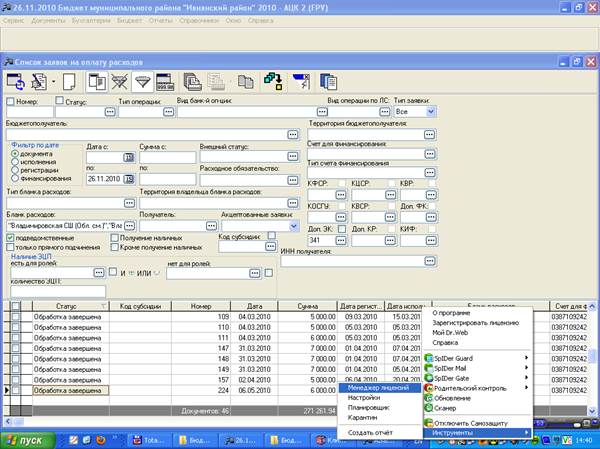Select регистрации date filter radio

[15, 170]
